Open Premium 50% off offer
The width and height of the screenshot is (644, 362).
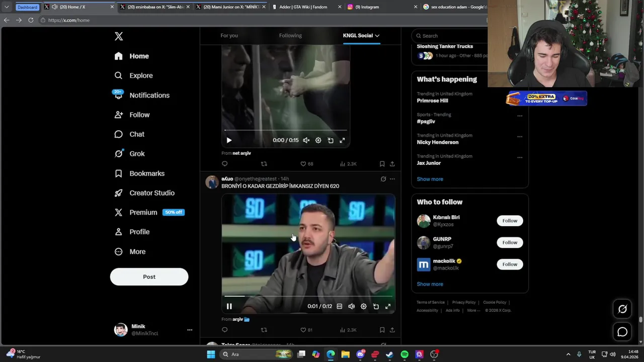tap(149, 212)
